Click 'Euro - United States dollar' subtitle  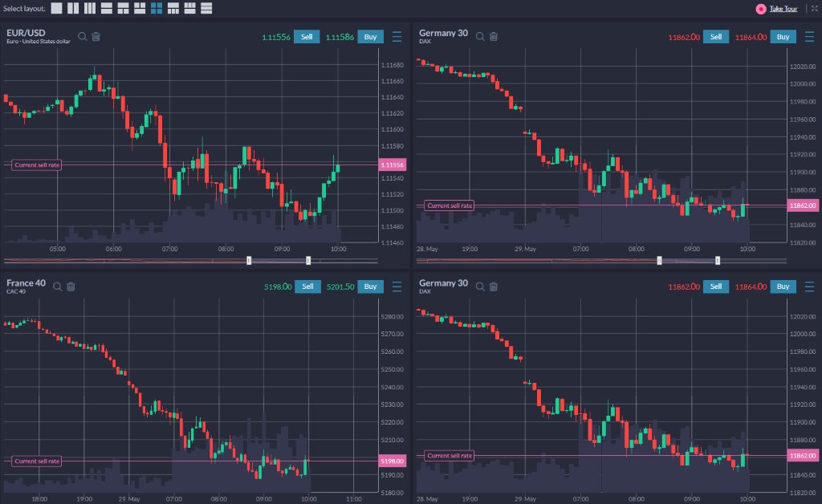[x=39, y=42]
